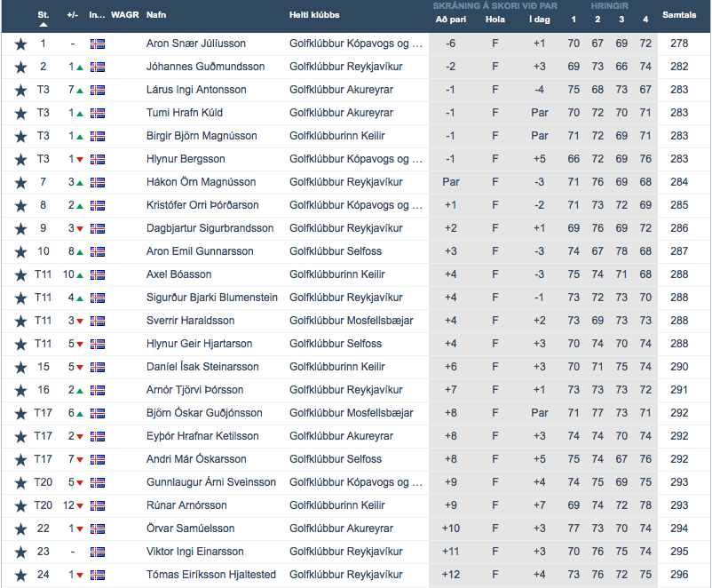The image size is (712, 588).
Task: Star Kristófer Orri Þórðarson as favorite
Action: [20, 206]
